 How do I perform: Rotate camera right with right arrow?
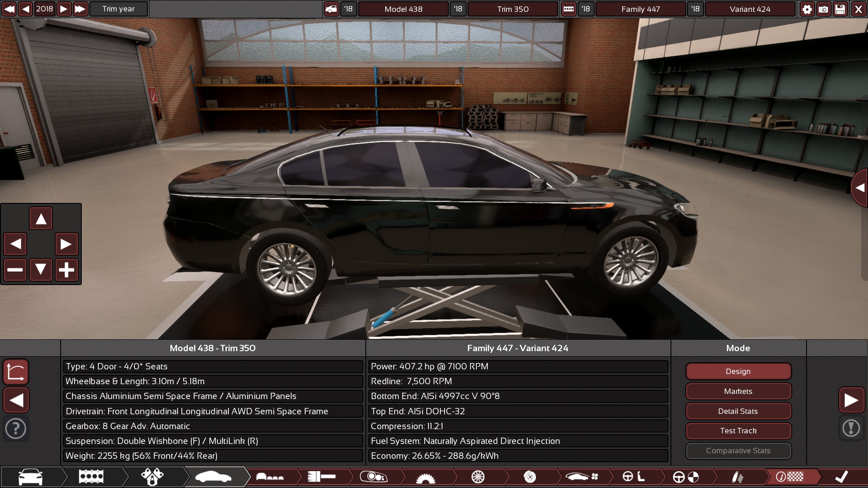[67, 244]
